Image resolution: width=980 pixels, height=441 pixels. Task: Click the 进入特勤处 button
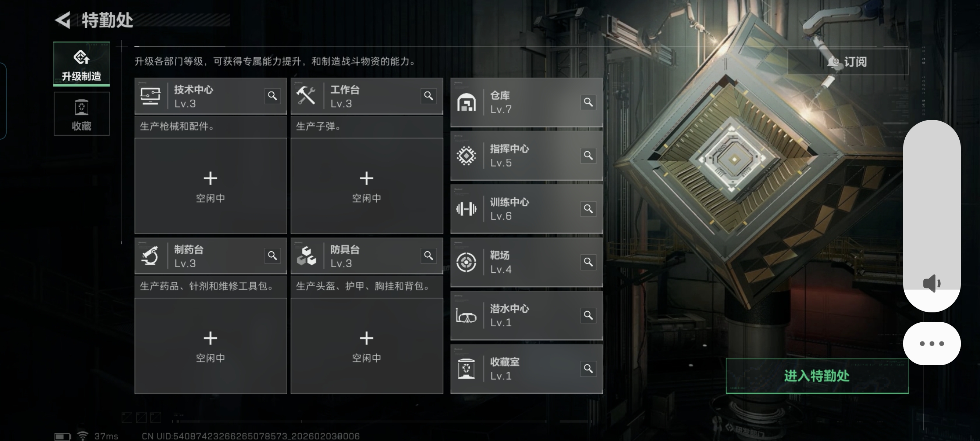(817, 376)
